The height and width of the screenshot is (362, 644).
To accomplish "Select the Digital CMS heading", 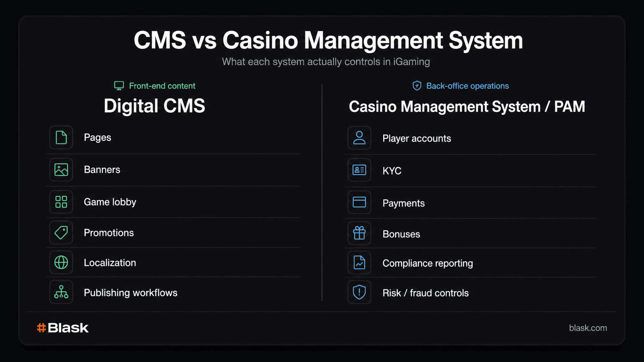I will pos(154,106).
